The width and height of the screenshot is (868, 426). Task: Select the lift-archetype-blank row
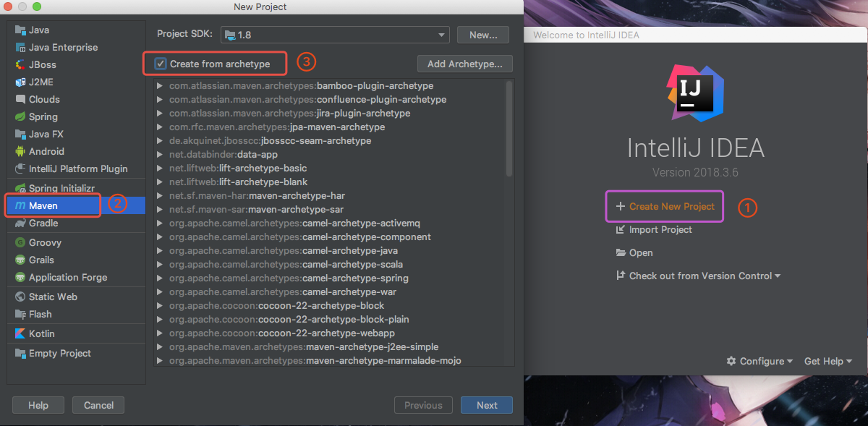pos(330,182)
